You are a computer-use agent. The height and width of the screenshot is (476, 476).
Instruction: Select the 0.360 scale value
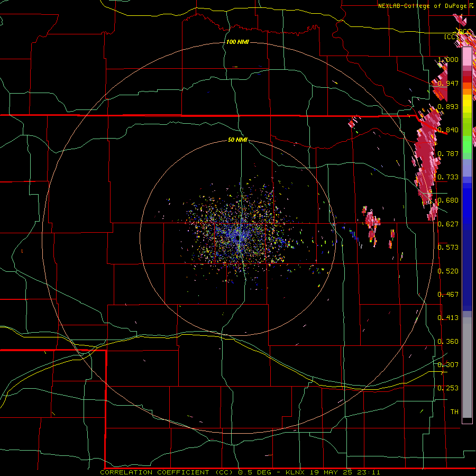[448, 342]
